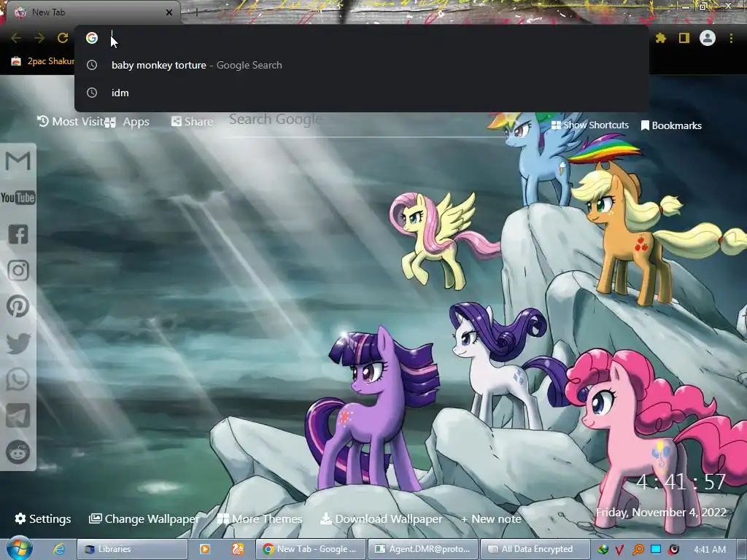Open the Apps link on the page
Image resolution: width=747 pixels, height=560 pixels.
pyautogui.click(x=128, y=122)
